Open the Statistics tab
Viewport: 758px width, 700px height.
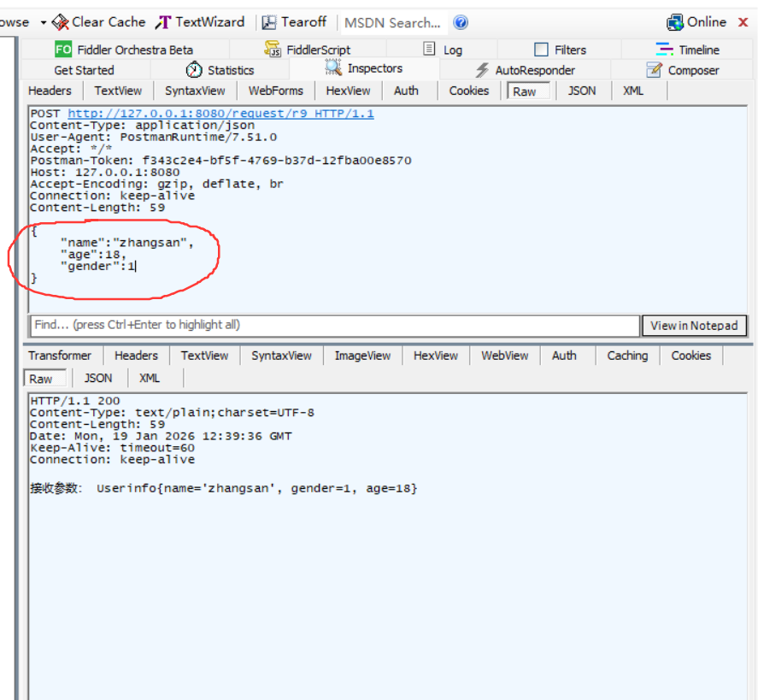220,71
